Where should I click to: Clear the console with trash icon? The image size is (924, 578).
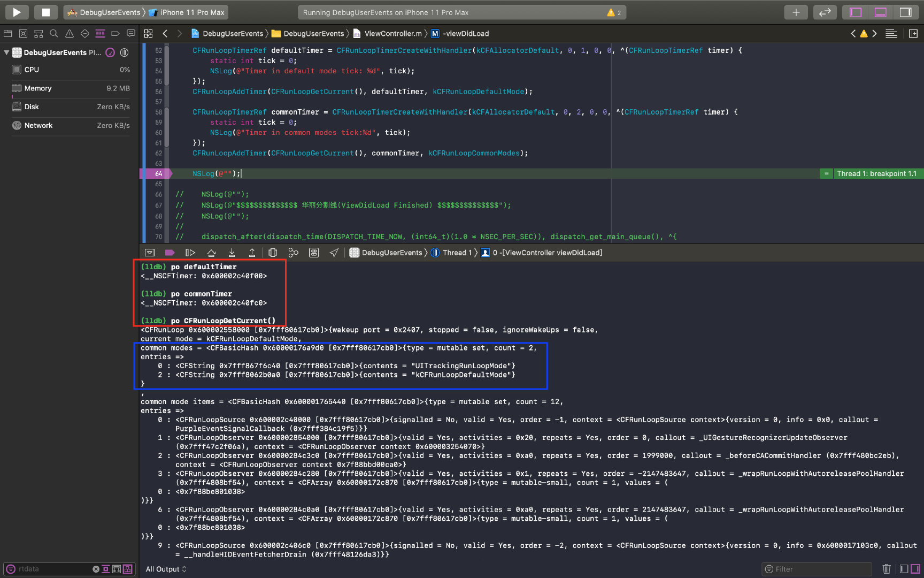point(887,569)
